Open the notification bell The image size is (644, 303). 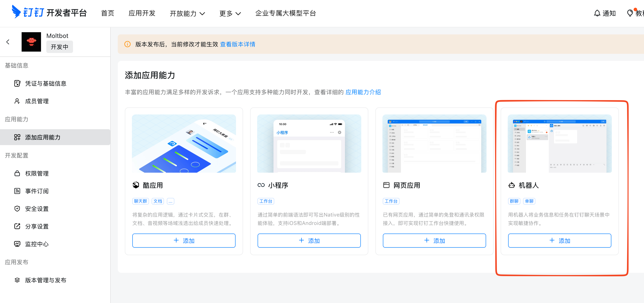click(x=597, y=13)
